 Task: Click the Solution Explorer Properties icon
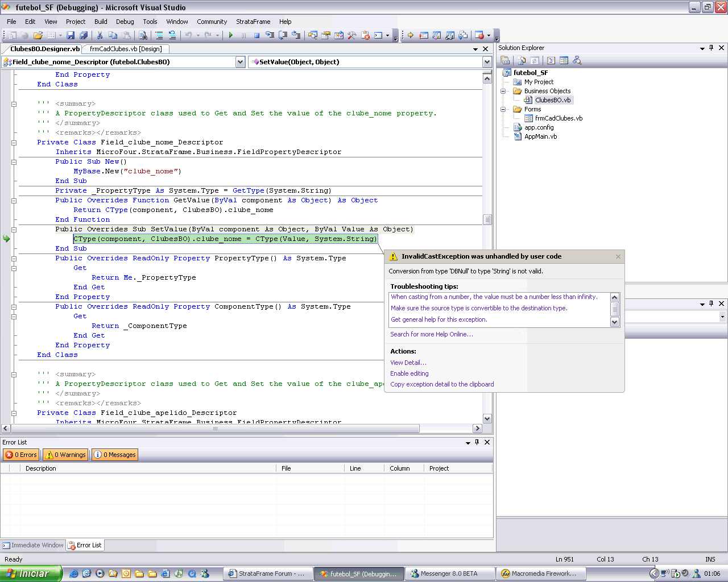(x=504, y=60)
